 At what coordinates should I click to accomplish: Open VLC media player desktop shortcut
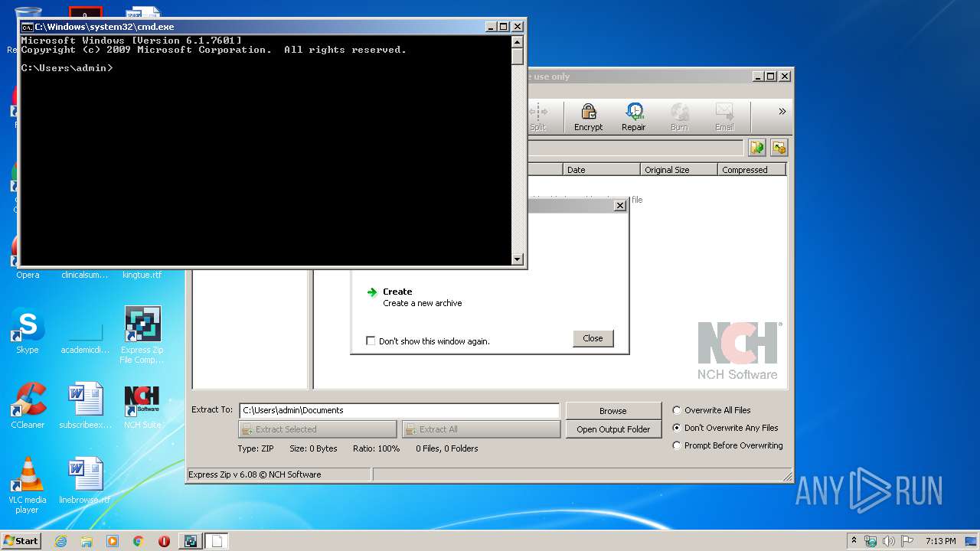(28, 485)
